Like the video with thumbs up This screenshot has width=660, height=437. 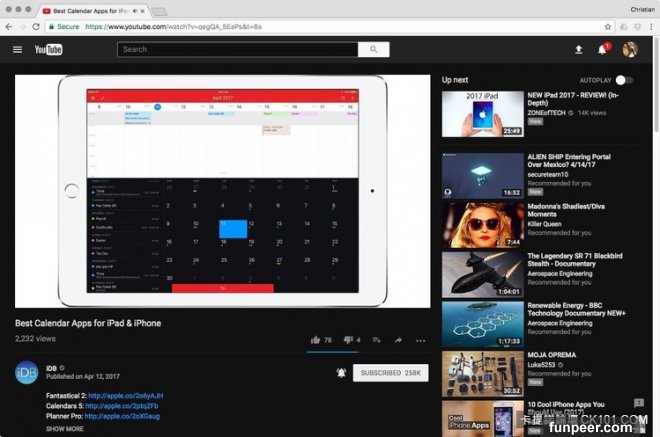(x=316, y=340)
